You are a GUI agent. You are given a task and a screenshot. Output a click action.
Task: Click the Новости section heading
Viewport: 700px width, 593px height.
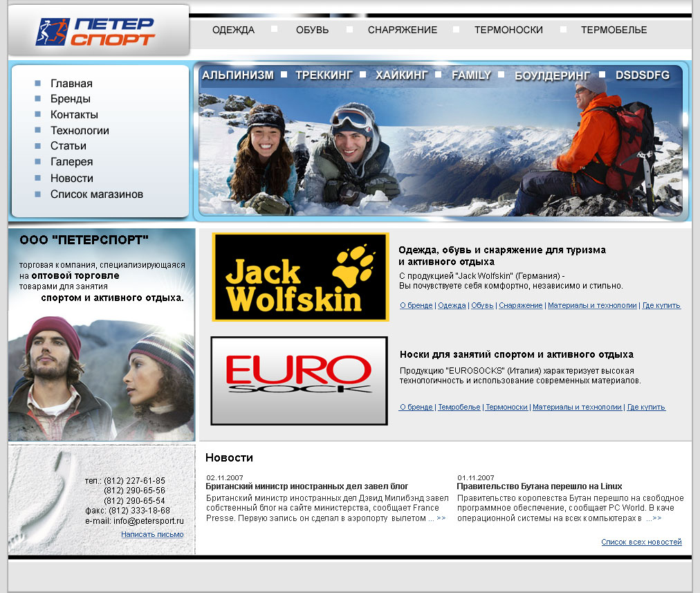pyautogui.click(x=229, y=457)
